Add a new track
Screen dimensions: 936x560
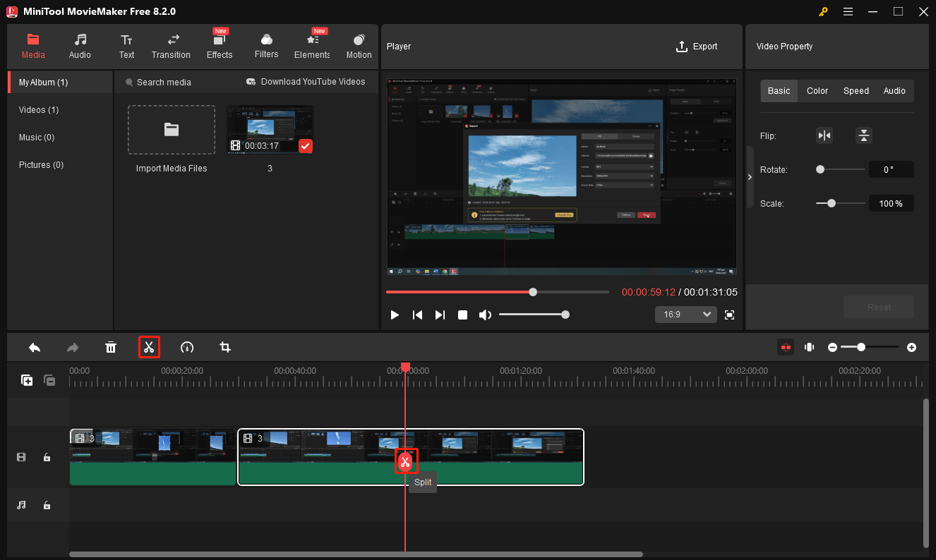click(27, 380)
